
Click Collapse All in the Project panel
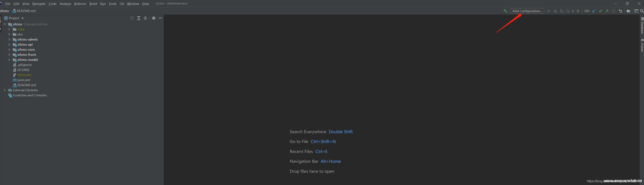(x=145, y=18)
